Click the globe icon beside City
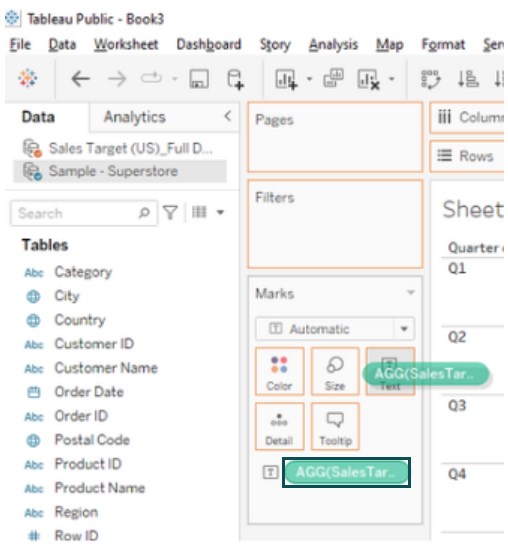Image resolution: width=508 pixels, height=556 pixels. (x=33, y=296)
